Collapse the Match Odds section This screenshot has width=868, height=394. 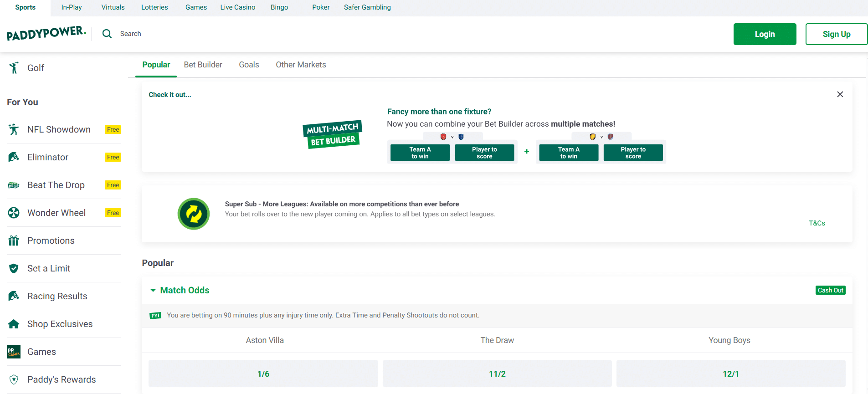click(x=153, y=290)
